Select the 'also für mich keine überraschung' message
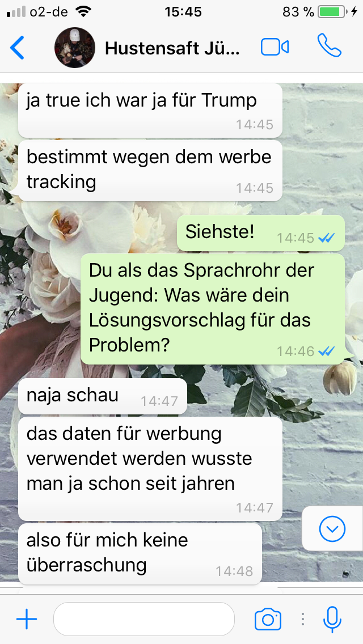The height and width of the screenshot is (644, 363). (x=140, y=554)
